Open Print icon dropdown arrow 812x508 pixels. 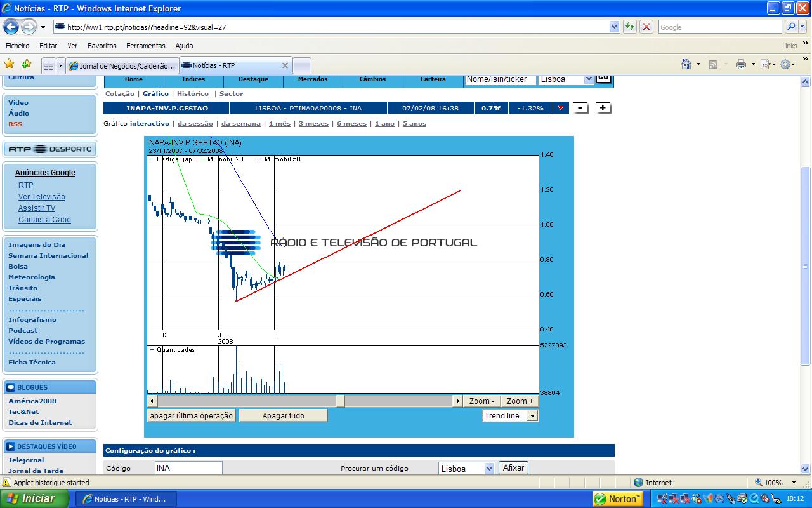pos(753,64)
